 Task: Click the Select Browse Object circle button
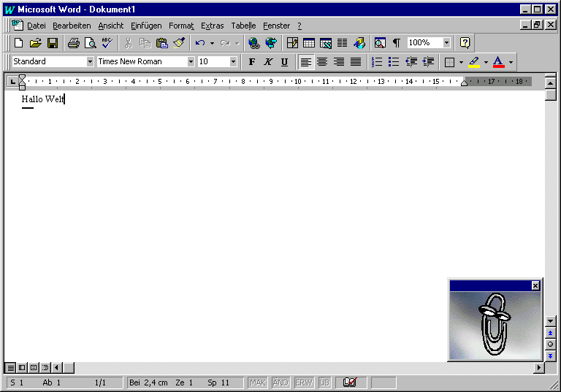[550, 345]
